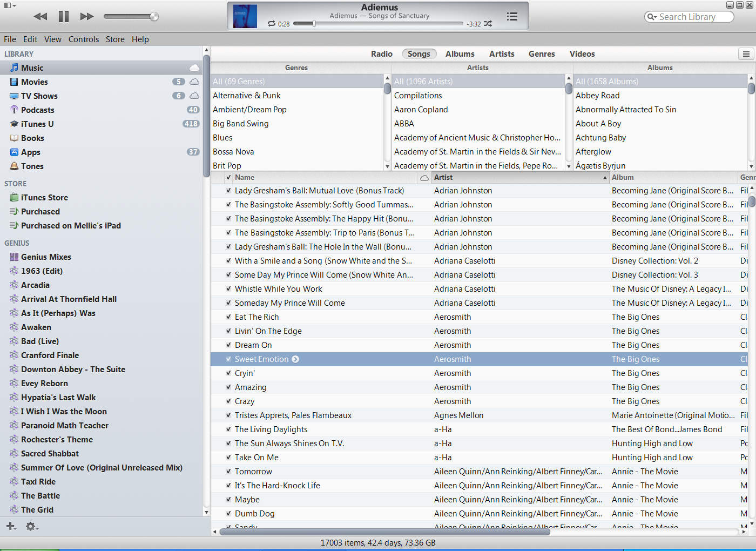Open the iTunes Store icon in the sidebar
This screenshot has width=756, height=551.
[x=15, y=197]
